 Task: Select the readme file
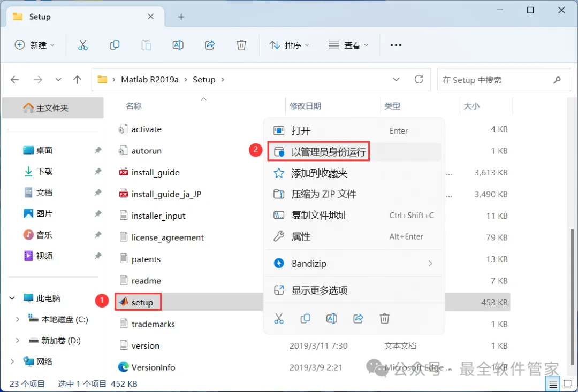(146, 281)
